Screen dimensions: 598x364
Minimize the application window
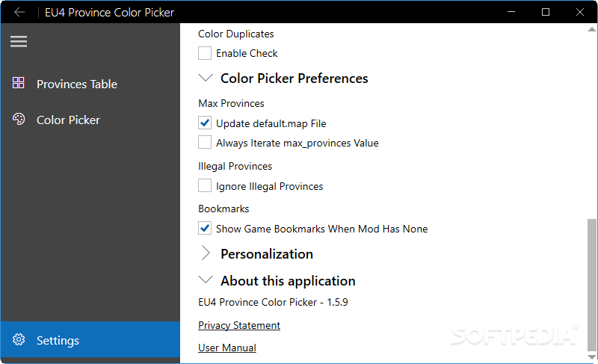(511, 12)
